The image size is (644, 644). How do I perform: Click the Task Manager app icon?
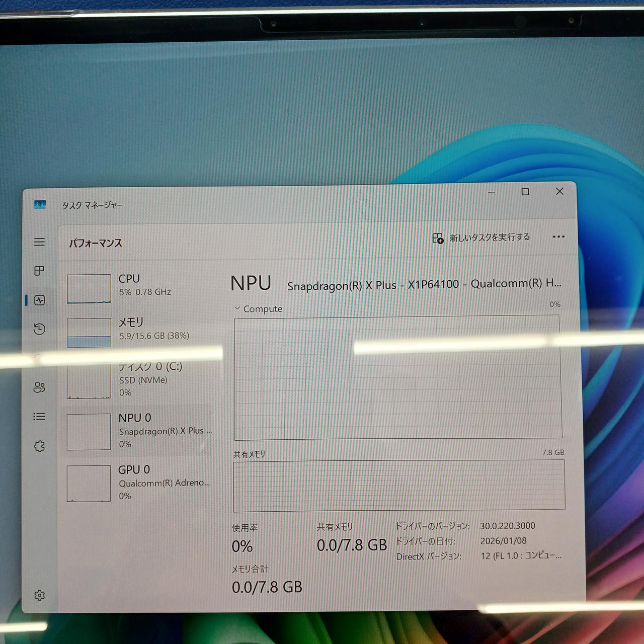40,204
